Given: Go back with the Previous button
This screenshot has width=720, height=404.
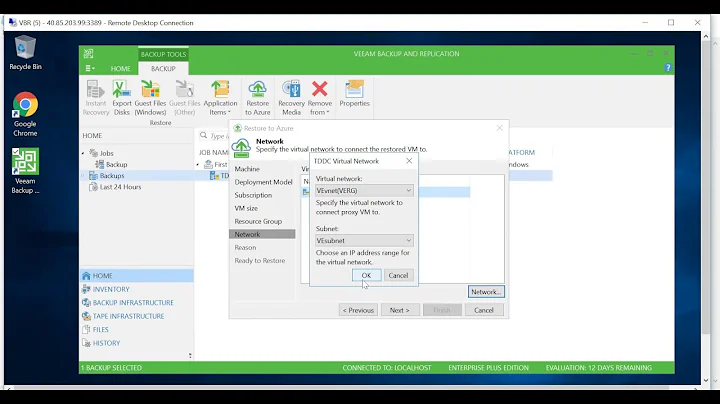Looking at the screenshot, I should tap(358, 310).
